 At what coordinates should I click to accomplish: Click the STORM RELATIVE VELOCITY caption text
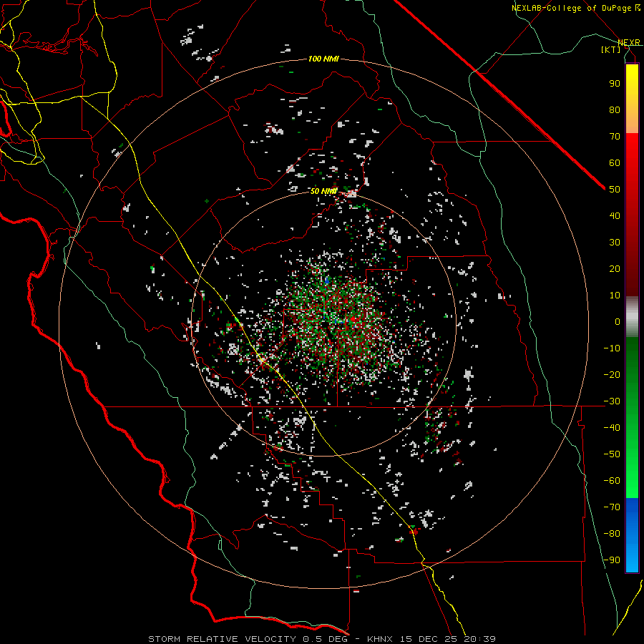click(223, 639)
